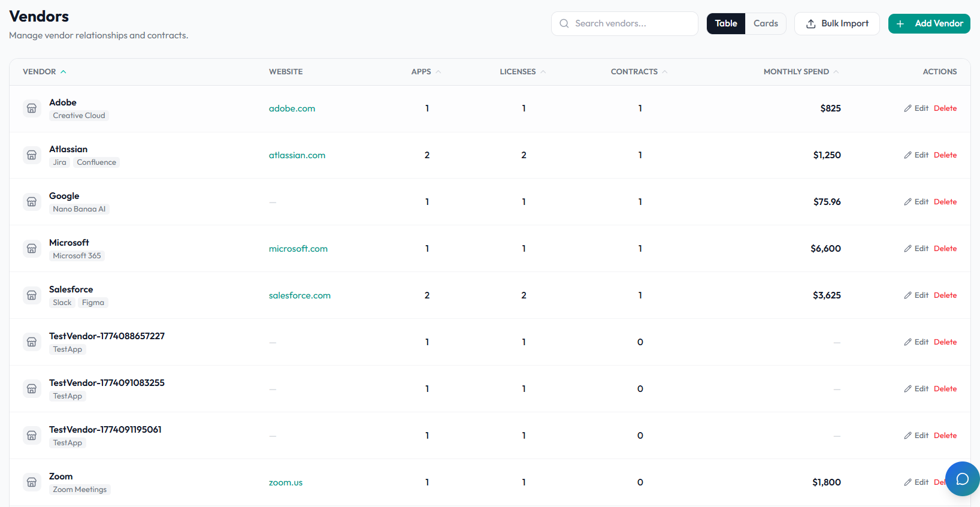This screenshot has width=980, height=507.
Task: Click the TestVendor-1774091083255 store icon
Action: click(32, 389)
